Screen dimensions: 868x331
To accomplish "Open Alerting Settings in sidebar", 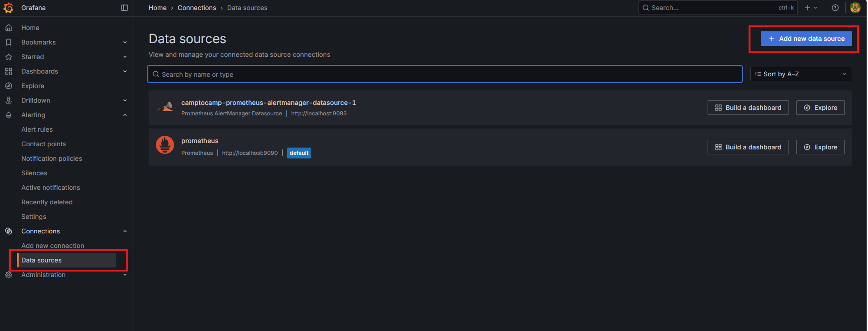I will [x=34, y=217].
